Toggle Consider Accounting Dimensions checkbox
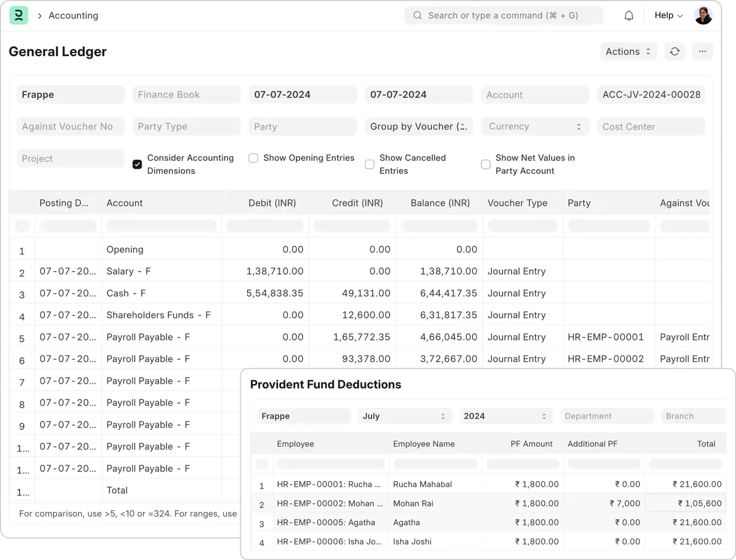 [x=137, y=164]
